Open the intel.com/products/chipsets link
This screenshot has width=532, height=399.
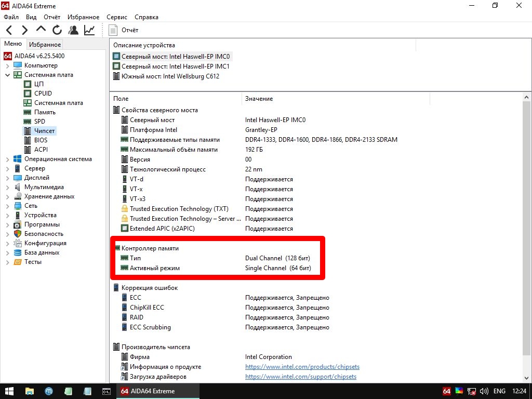302,367
